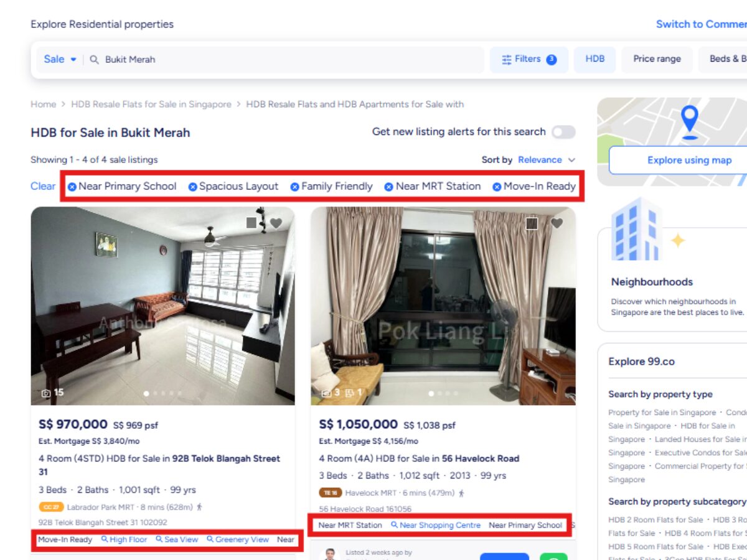Remove the Move-In Ready filter chip
Image resolution: width=747 pixels, height=560 pixels.
[497, 187]
